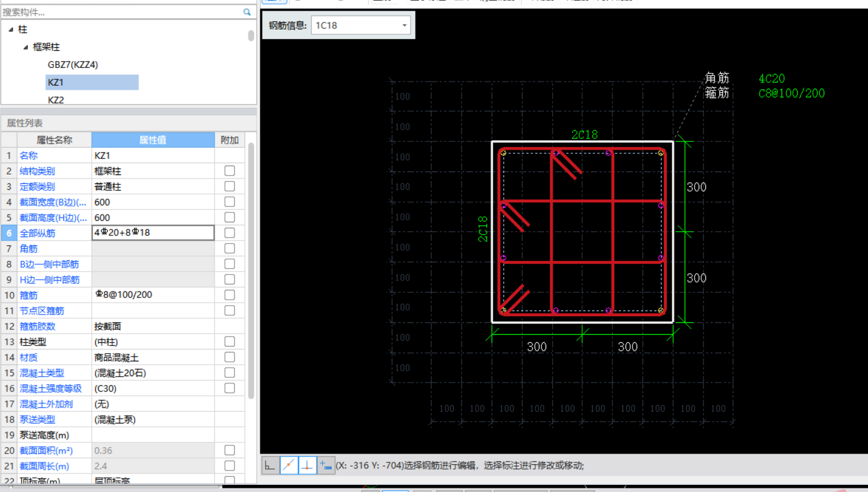Click the 附加 column header
The width and height of the screenshot is (868, 492).
tap(230, 140)
